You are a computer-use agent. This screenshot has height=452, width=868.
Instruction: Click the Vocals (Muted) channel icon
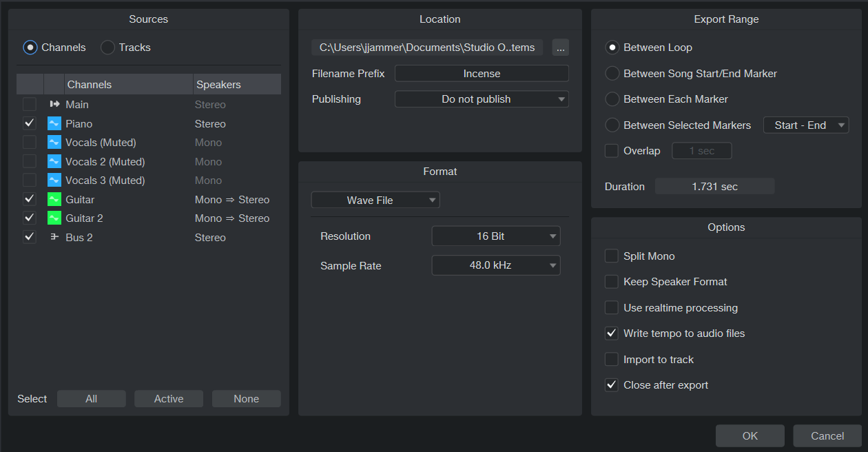[54, 143]
